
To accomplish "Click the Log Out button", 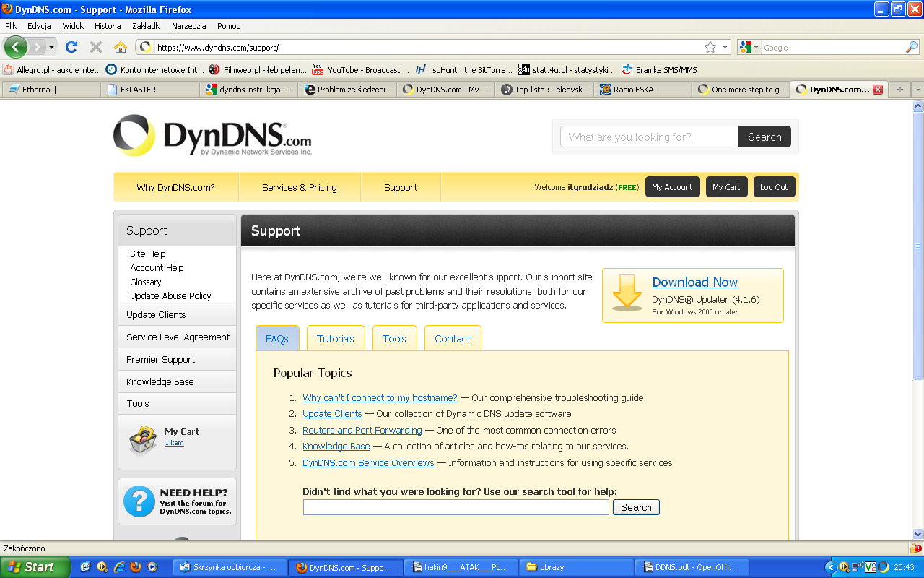I will click(x=774, y=187).
